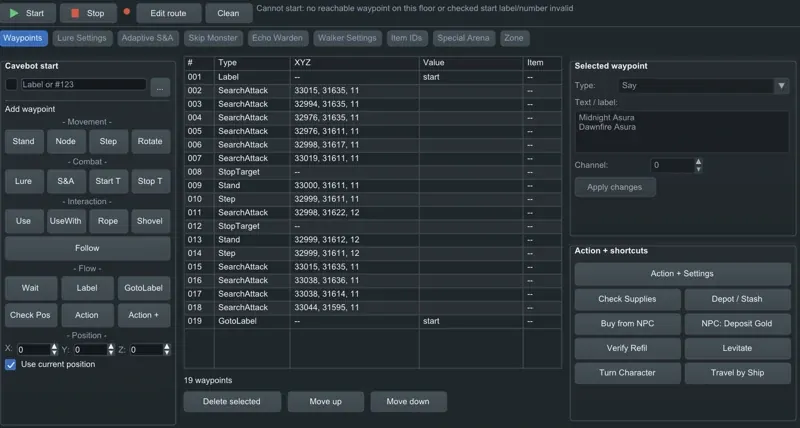Switch to the Waypoints tab

click(x=23, y=38)
